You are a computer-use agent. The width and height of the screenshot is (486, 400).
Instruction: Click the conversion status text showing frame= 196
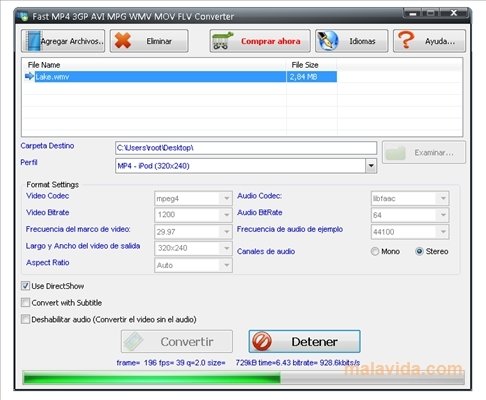point(238,362)
